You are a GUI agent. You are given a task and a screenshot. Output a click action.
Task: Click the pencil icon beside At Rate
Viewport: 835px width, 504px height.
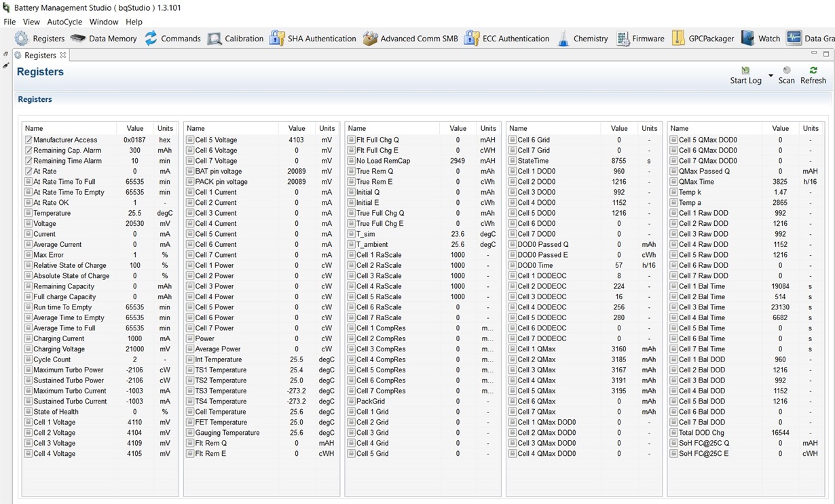29,172
